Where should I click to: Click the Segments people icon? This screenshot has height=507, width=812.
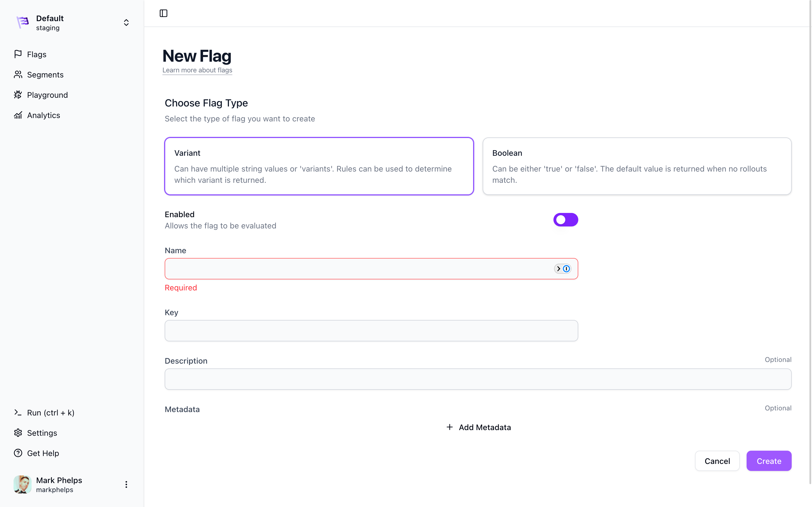coord(18,74)
